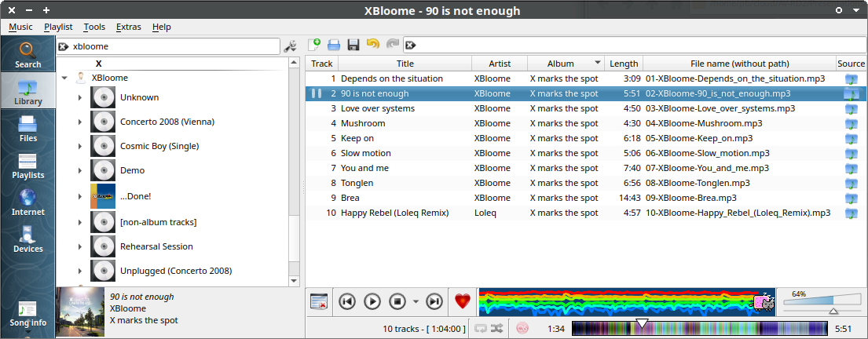Expand the Cosmic Boy (Single) album
The width and height of the screenshot is (868, 339).
pyautogui.click(x=80, y=146)
